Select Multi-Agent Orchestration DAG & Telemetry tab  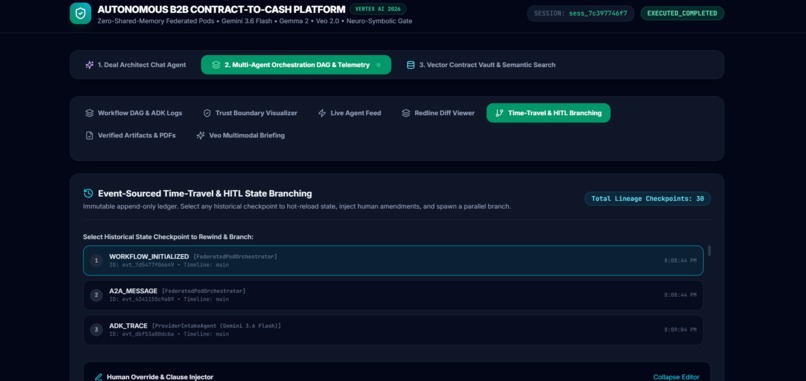pos(296,65)
